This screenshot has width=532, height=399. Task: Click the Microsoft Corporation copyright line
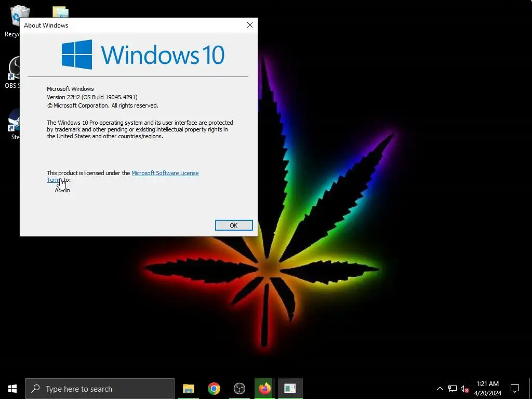(102, 105)
